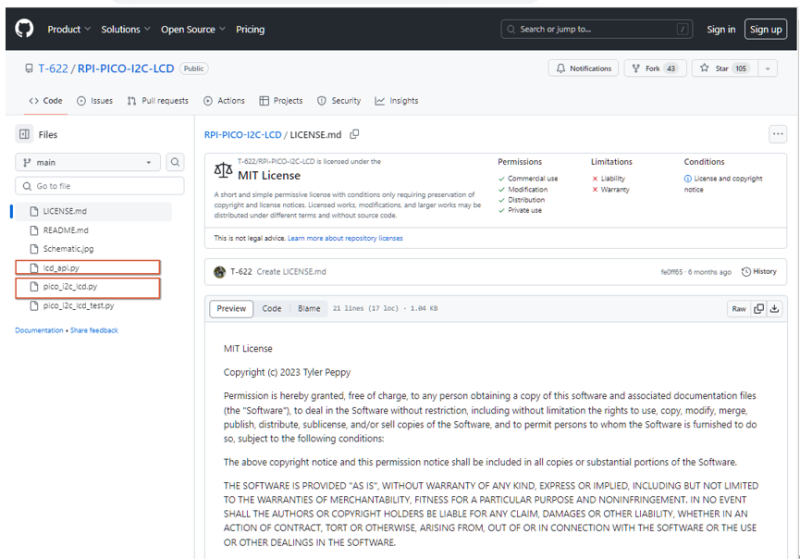This screenshot has width=800, height=559.
Task: Search files using the magnifier button
Action: pyautogui.click(x=175, y=162)
